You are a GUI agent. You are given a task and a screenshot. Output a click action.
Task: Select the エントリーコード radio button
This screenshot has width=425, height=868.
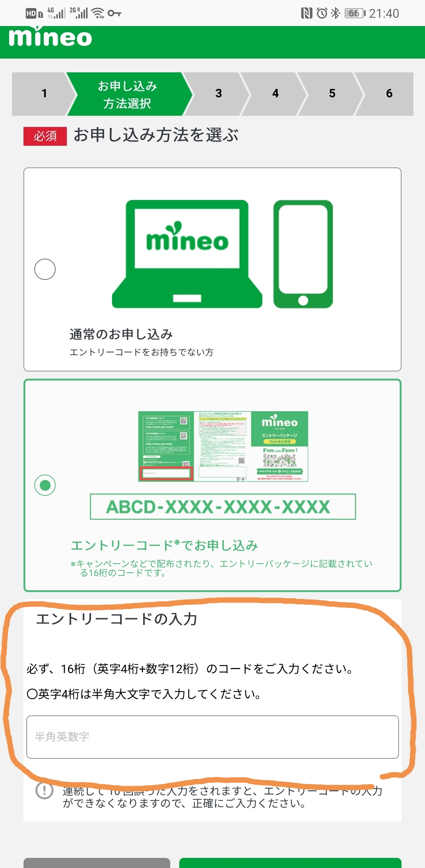pyautogui.click(x=45, y=485)
